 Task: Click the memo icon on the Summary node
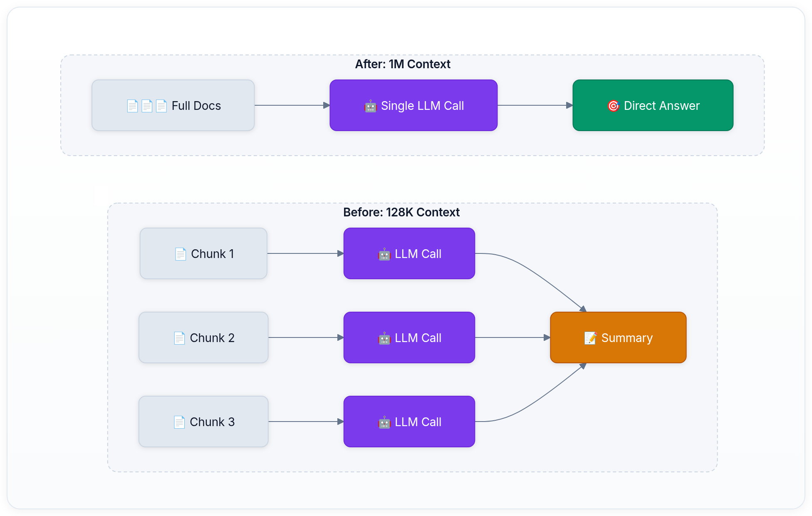590,338
